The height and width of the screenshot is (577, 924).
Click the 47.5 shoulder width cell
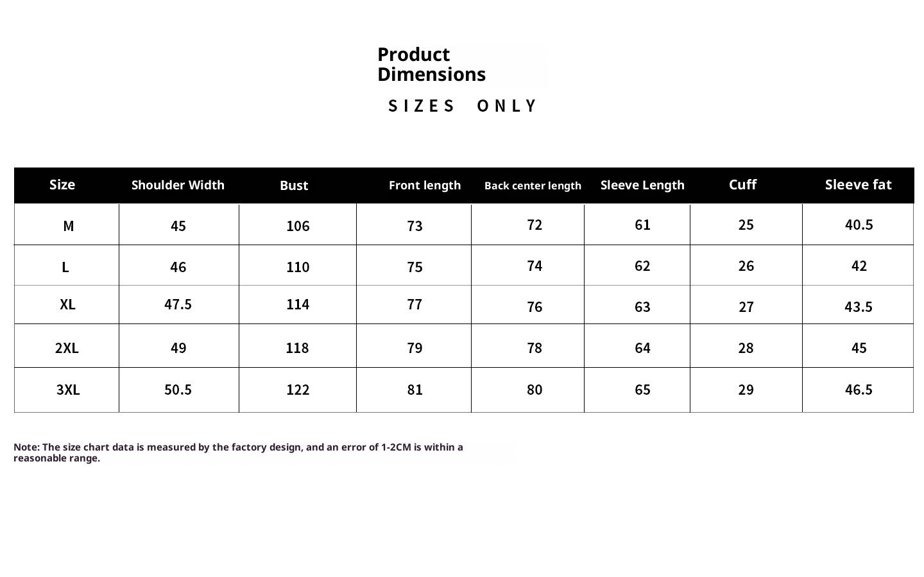click(x=178, y=304)
